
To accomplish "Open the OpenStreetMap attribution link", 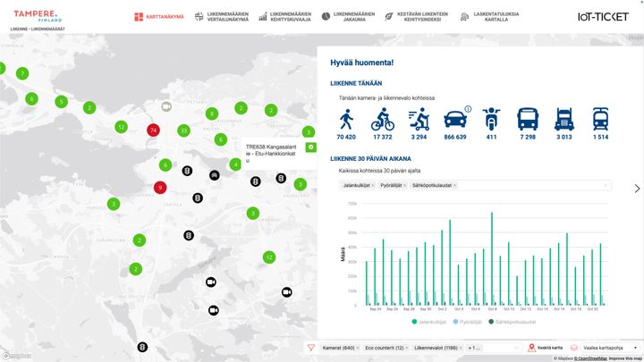I will 590,358.
